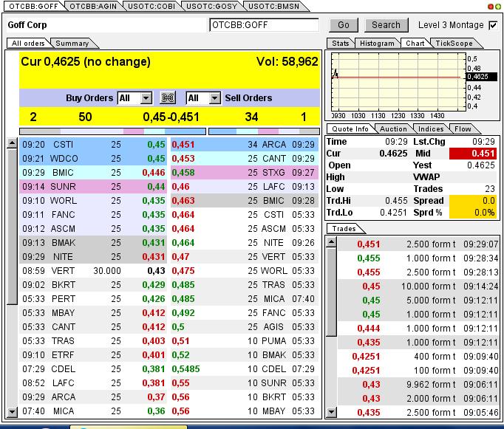504x429 pixels.
Task: Click the order book scroll up arrow
Action: 12,143
